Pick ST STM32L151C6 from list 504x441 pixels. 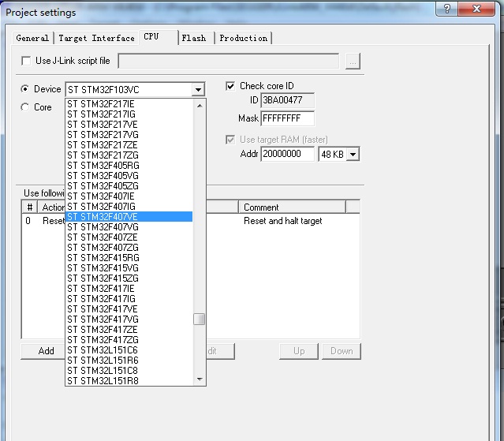tap(129, 350)
